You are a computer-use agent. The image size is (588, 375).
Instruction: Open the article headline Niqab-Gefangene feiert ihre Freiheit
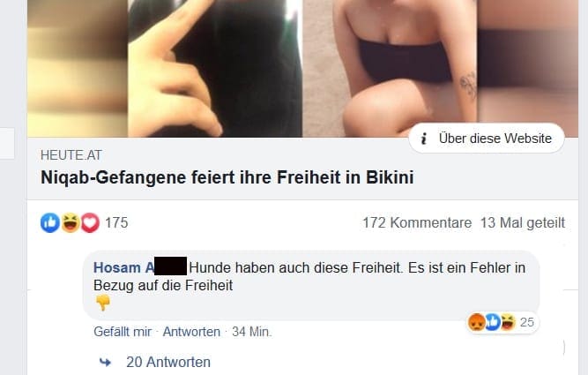[227, 177]
